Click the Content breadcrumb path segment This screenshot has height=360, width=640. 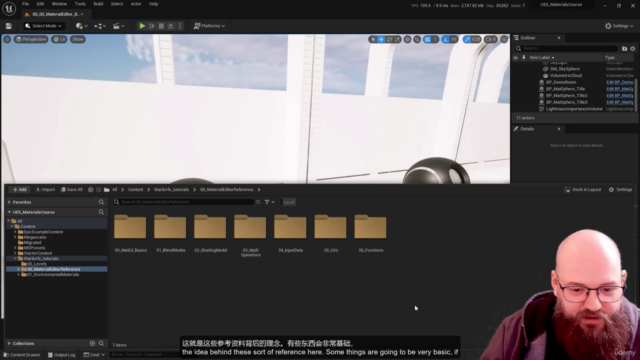[136, 189]
